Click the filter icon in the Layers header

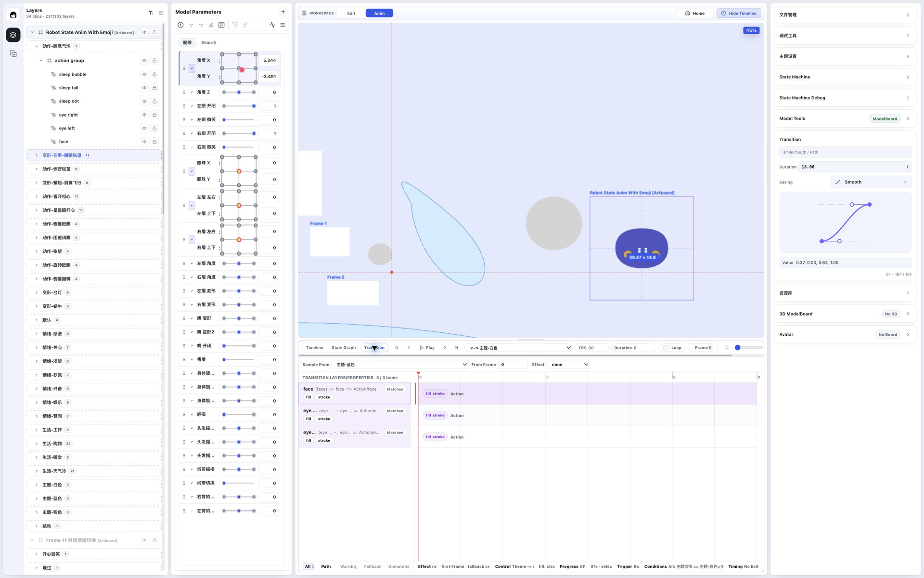click(151, 13)
